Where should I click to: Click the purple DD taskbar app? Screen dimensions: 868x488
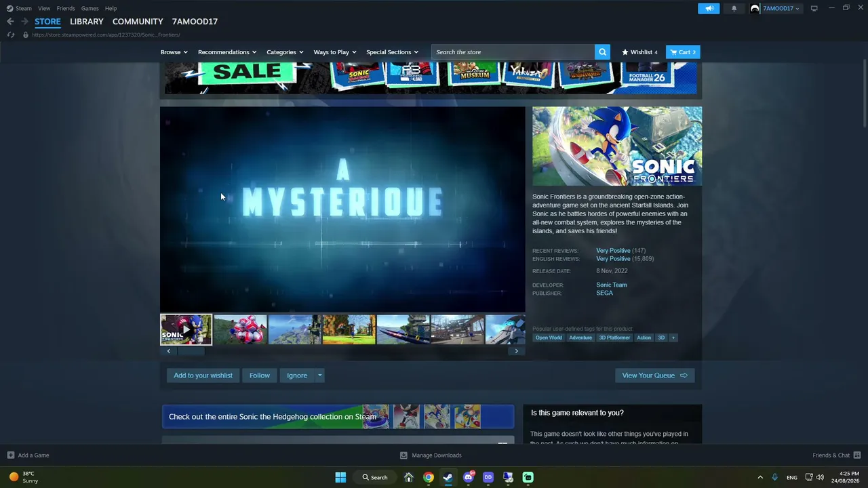pos(488,477)
